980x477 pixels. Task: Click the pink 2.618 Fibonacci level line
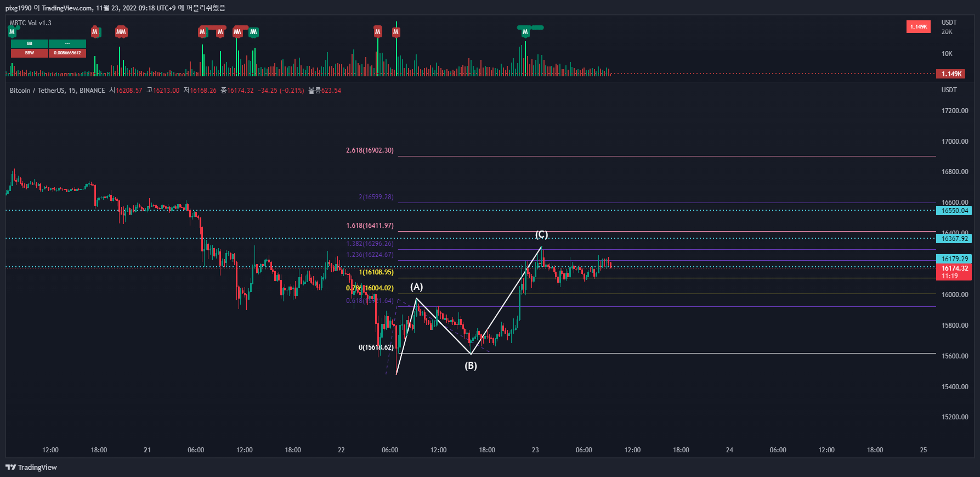[667, 156]
